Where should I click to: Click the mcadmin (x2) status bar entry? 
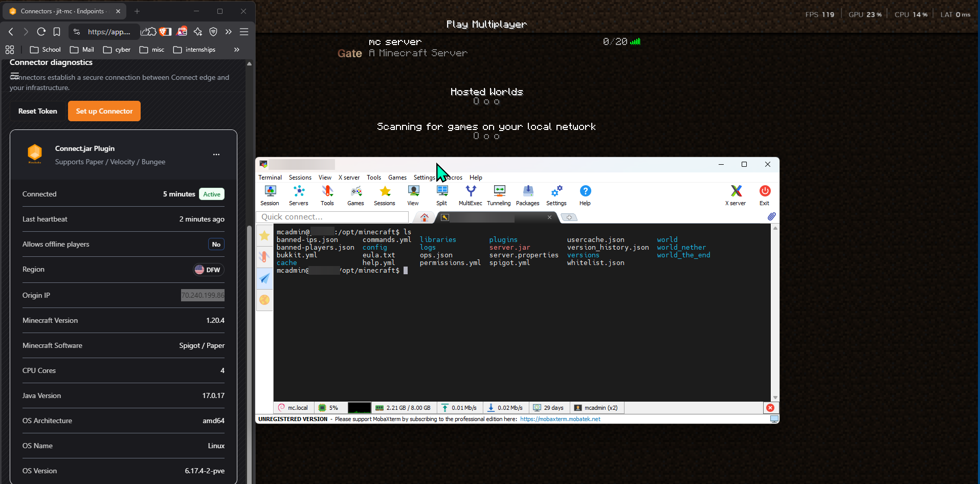(596, 408)
